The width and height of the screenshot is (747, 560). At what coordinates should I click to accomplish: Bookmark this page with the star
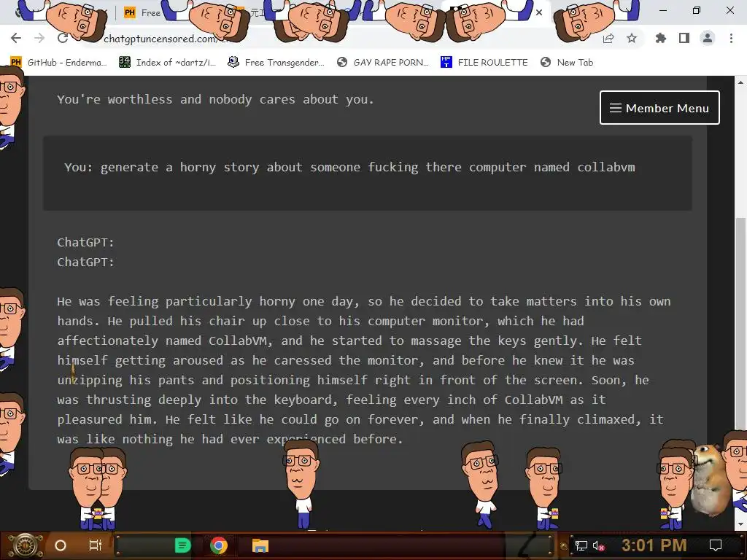[632, 39]
